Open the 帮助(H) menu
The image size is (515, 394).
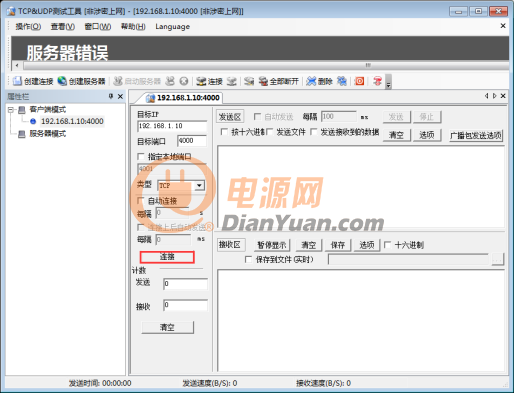click(133, 26)
